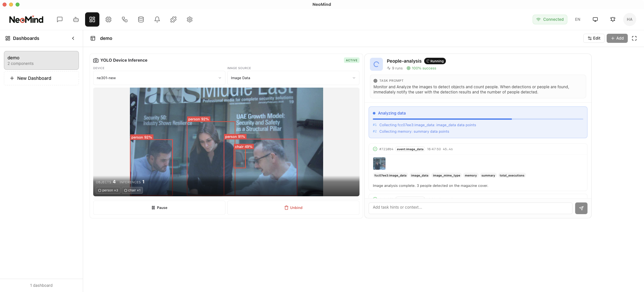Open the Image Data source dropdown

[293, 78]
